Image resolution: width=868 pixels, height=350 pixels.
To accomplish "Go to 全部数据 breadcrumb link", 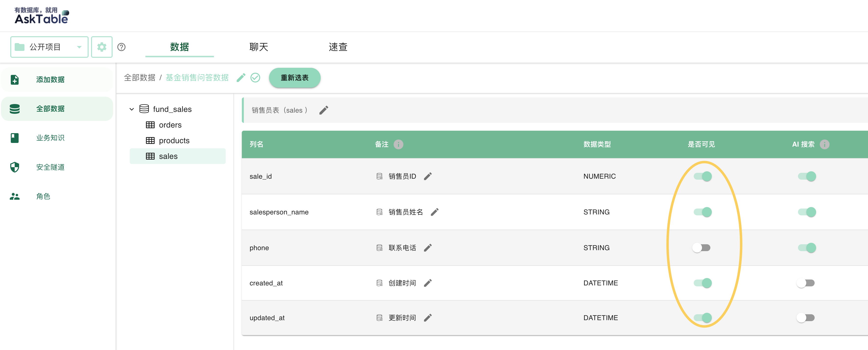I will [140, 78].
